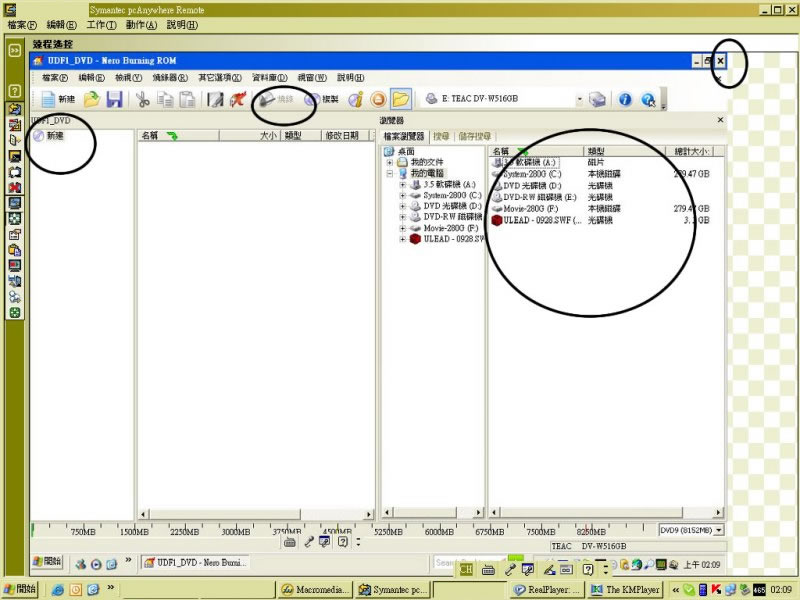Expand the DVD 光碟機 (D:) tree node
The width and height of the screenshot is (800, 600).
tap(403, 206)
